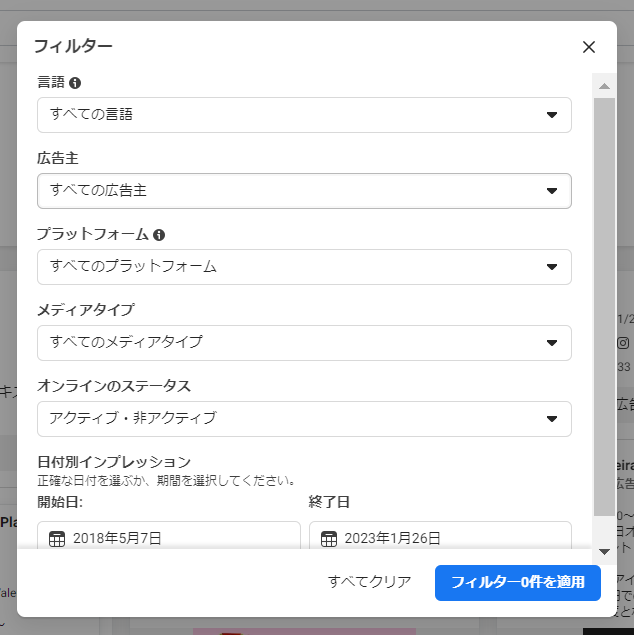Image resolution: width=634 pixels, height=635 pixels.
Task: Click the すべてクリア button
Action: (x=369, y=582)
